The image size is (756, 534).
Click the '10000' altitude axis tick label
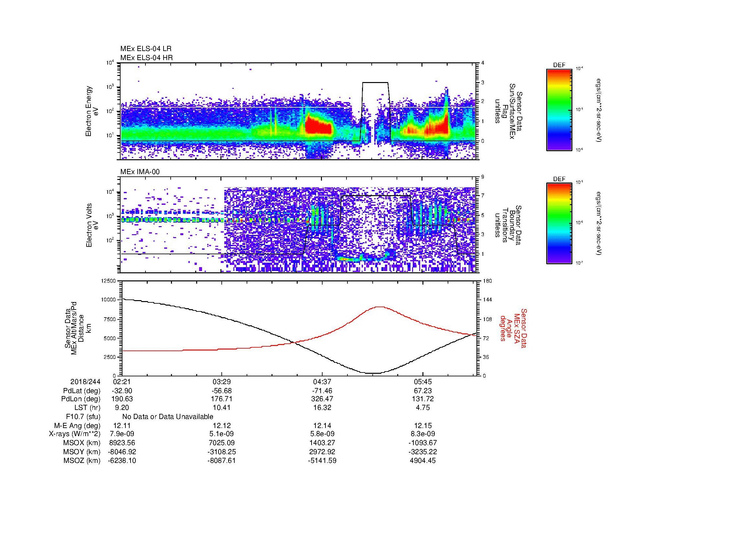pyautogui.click(x=109, y=300)
